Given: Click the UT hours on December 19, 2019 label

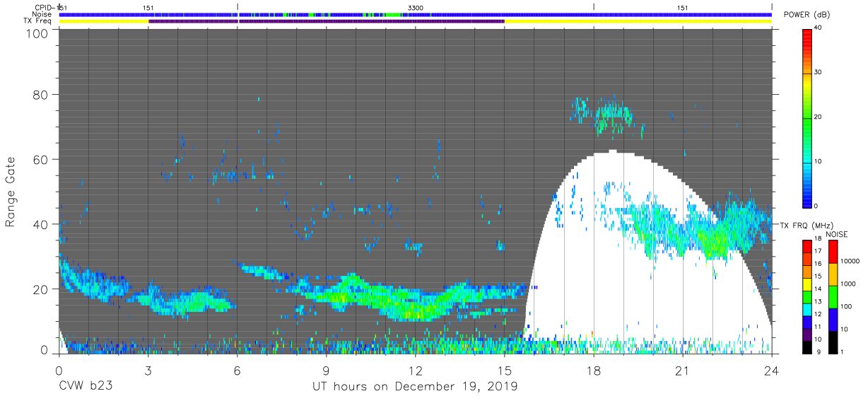Looking at the screenshot, I should (x=416, y=387).
